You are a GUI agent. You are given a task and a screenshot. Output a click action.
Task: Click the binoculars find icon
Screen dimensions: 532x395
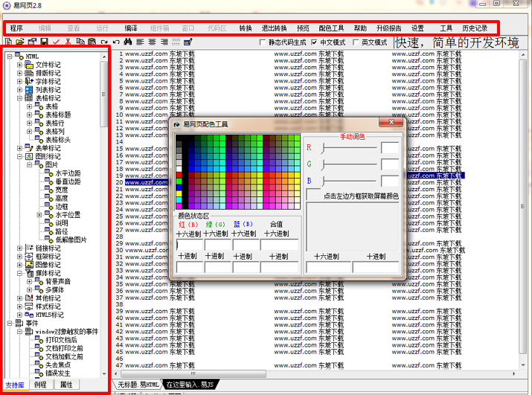(x=127, y=42)
